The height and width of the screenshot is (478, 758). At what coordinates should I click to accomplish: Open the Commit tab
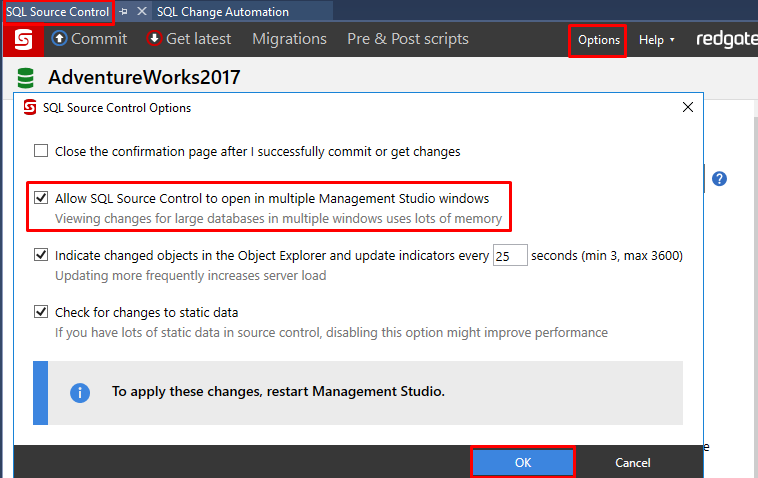pos(89,39)
